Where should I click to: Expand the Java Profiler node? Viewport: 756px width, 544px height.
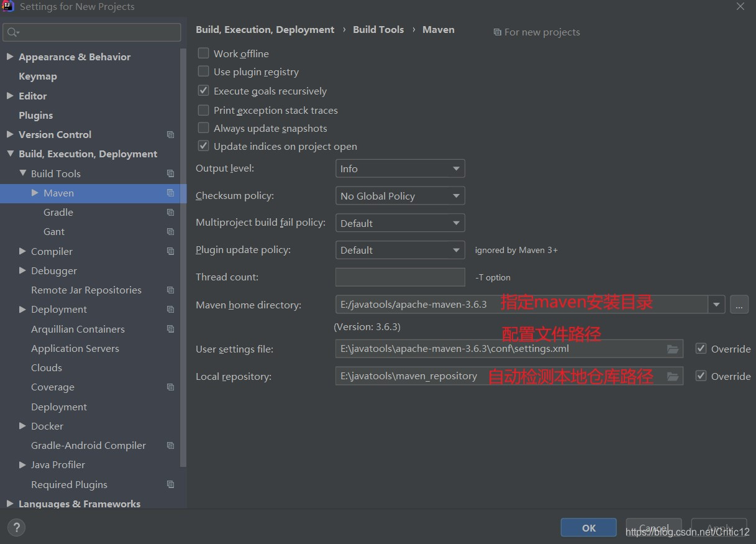click(22, 464)
